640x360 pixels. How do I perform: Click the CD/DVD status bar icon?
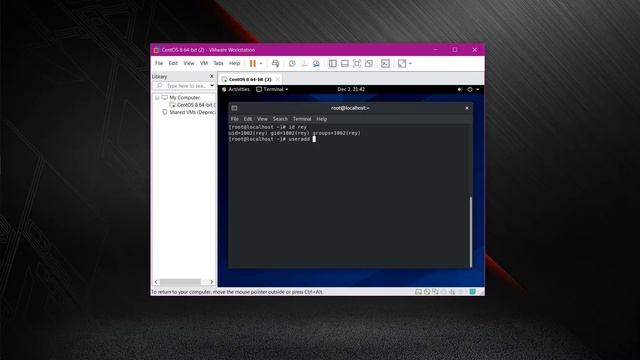click(427, 292)
